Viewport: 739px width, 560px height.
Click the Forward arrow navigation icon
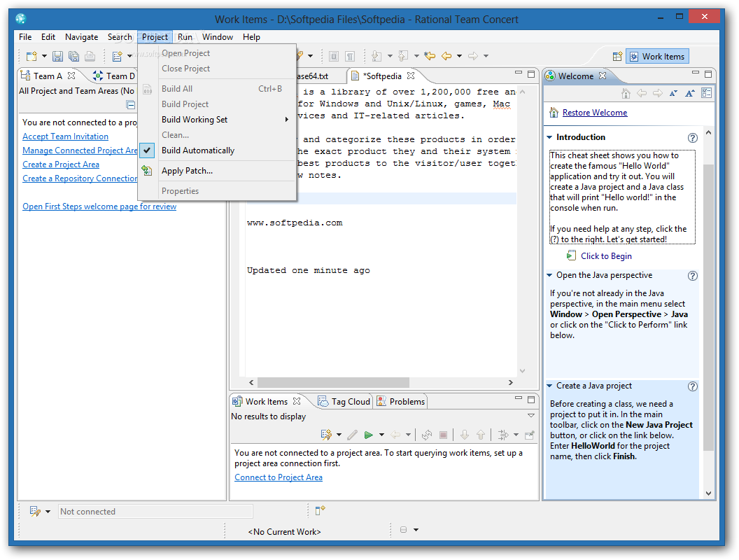[472, 56]
